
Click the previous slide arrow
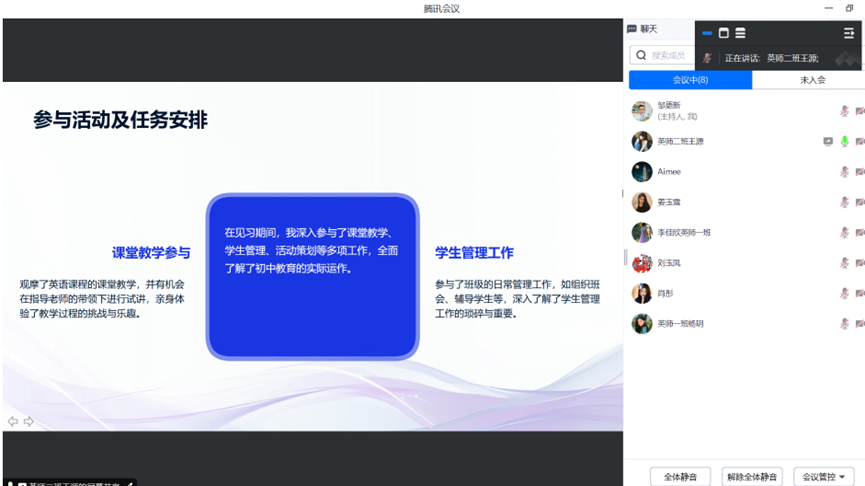coord(13,421)
